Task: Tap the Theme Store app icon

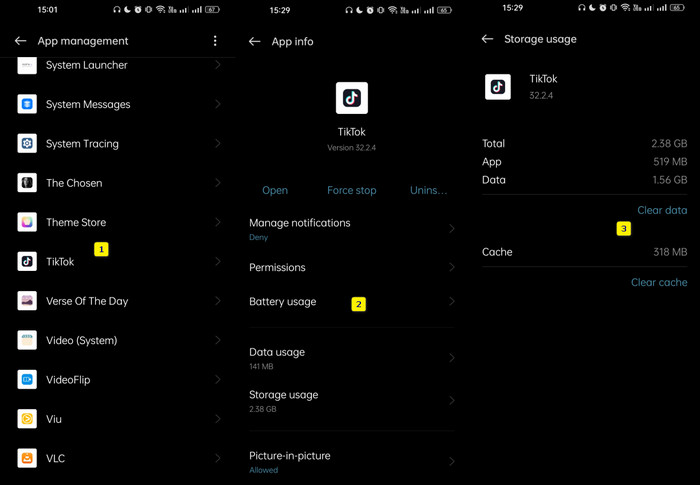Action: pos(27,222)
